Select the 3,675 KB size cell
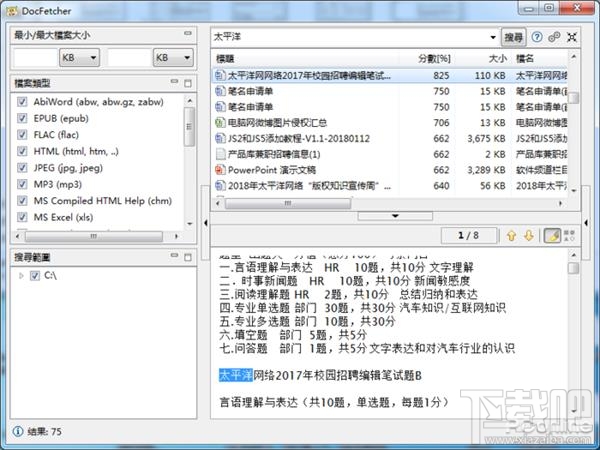This screenshot has height=450, width=600. click(x=486, y=139)
